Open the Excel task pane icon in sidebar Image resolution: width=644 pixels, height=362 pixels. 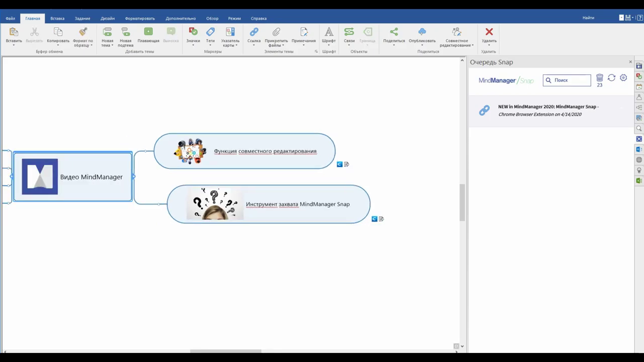click(x=639, y=180)
